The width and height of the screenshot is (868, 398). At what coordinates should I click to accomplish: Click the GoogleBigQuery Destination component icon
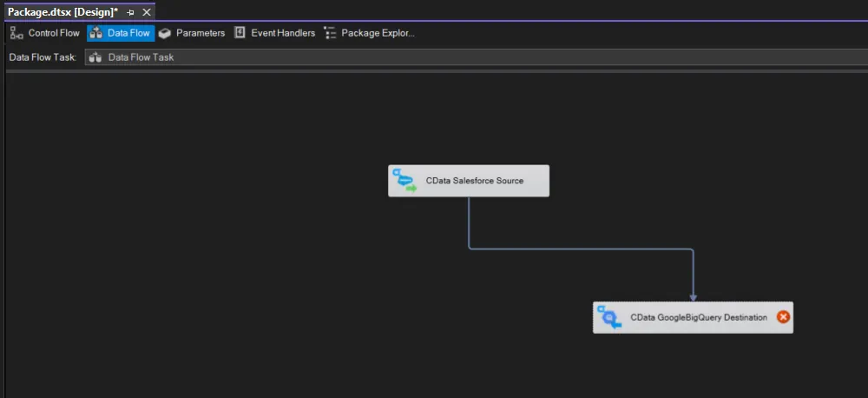click(608, 318)
